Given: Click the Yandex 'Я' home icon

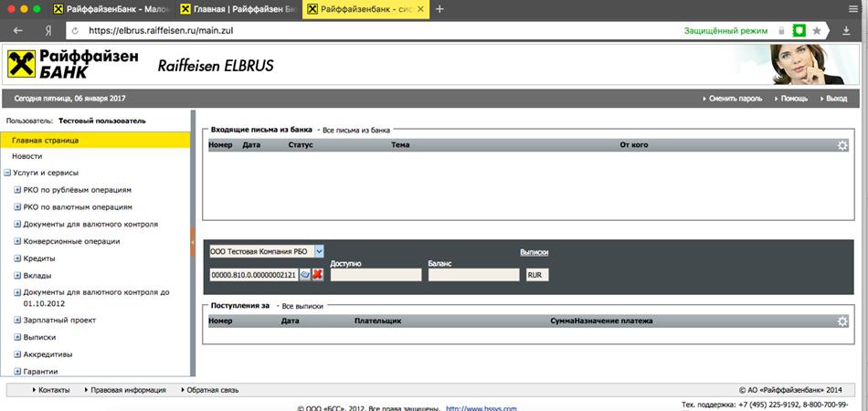Looking at the screenshot, I should [48, 31].
